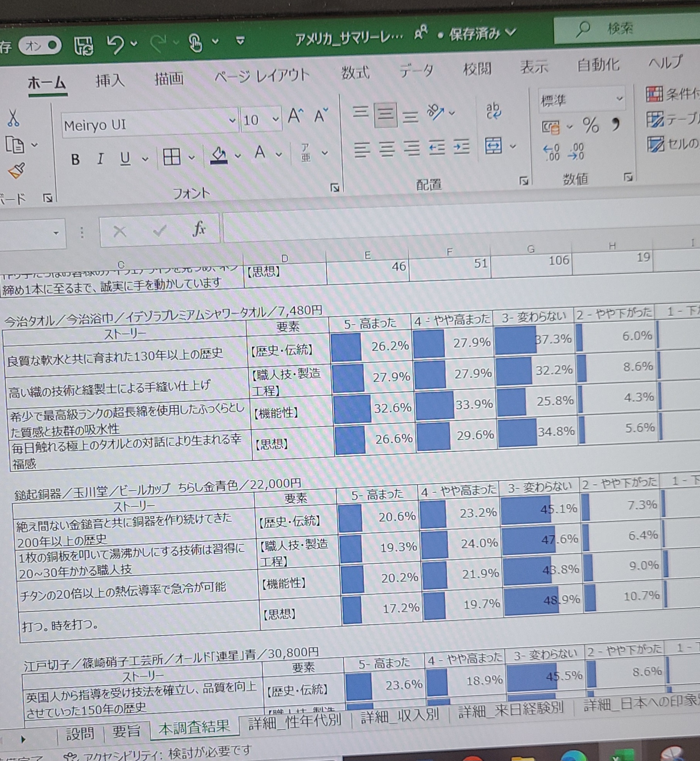The width and height of the screenshot is (700, 761).
Task: Click the Copy icon
Action: 15,145
